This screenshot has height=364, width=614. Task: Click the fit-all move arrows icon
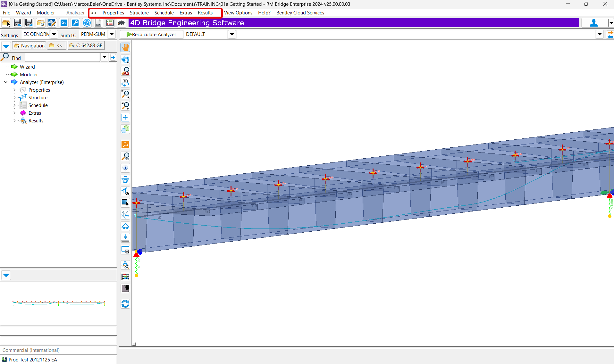[x=125, y=118]
